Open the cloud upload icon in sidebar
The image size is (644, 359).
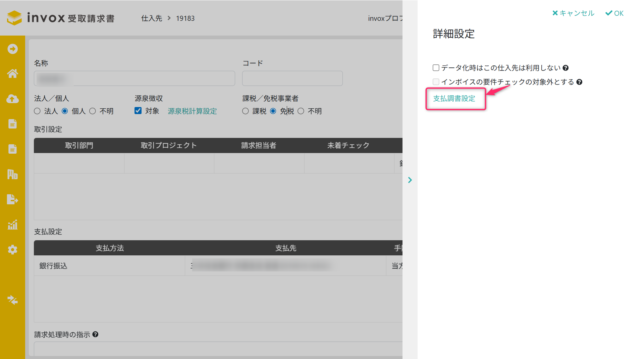pos(12,99)
